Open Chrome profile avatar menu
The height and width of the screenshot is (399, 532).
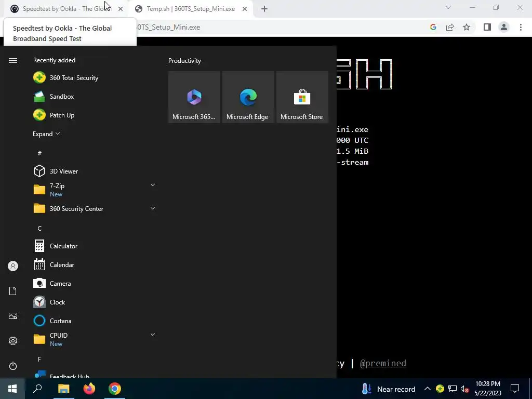504,27
